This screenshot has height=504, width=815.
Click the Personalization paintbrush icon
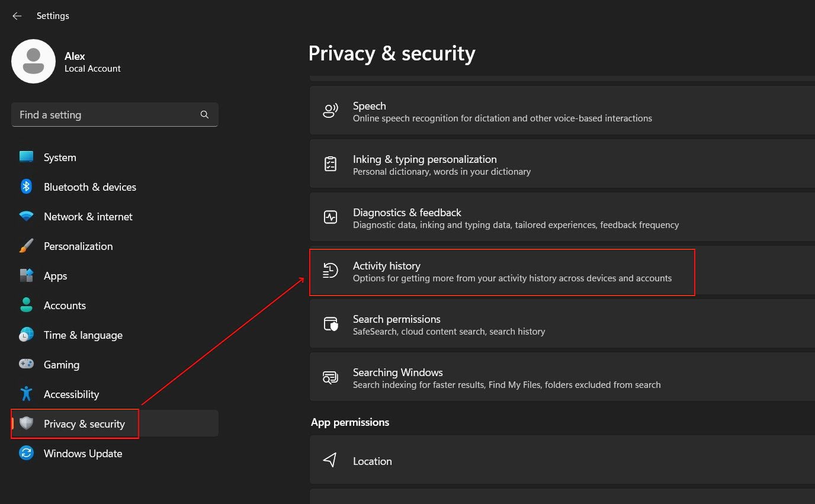click(x=26, y=246)
